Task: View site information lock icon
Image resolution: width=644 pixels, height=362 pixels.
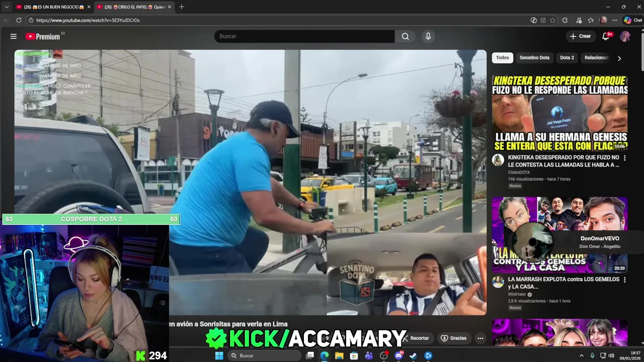Action: [x=31, y=20]
